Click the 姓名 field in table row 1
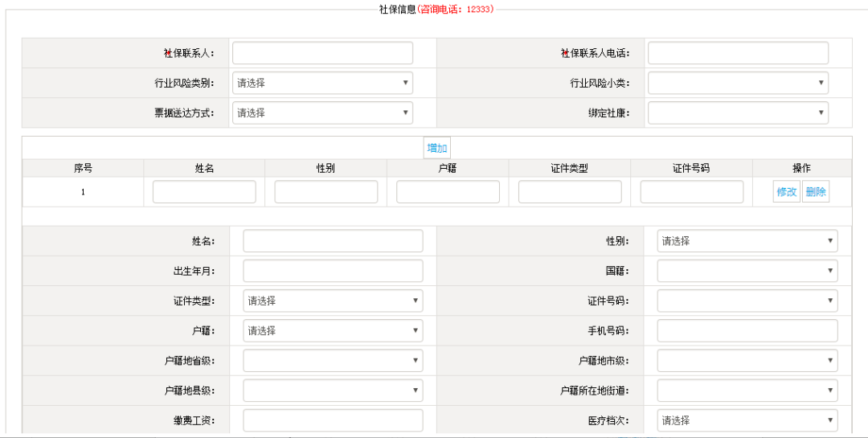The height and width of the screenshot is (438, 868). 204,192
